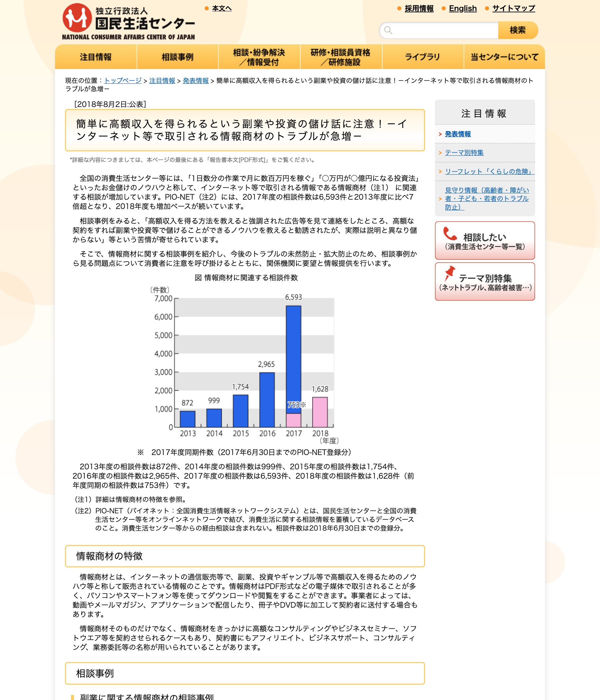The height and width of the screenshot is (700, 600).
Task: Open the 相談・紛争解決／情報受付 tab
Action: (259, 57)
